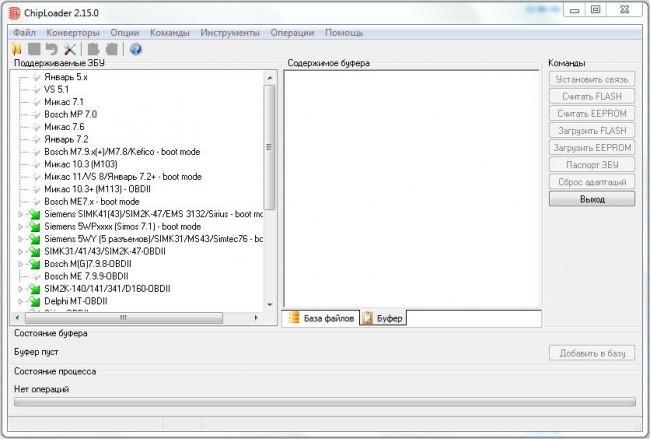Click the Паспорт ЭБУ button

click(592, 165)
